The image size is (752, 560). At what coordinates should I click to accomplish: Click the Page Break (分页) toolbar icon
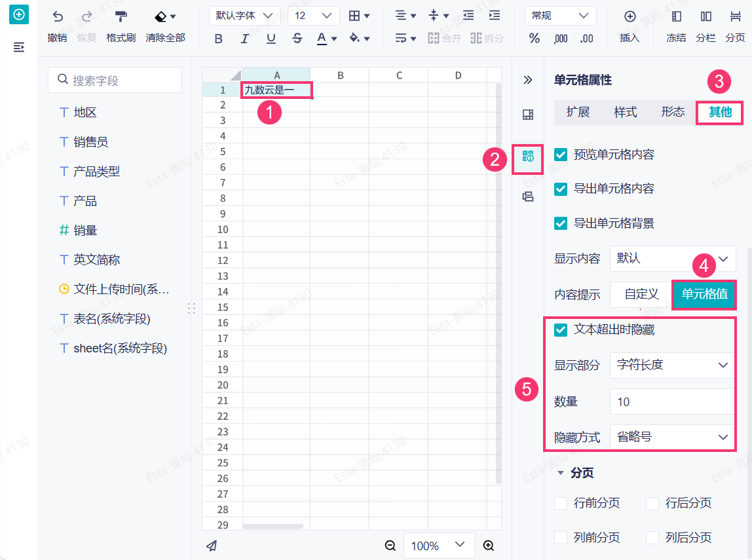(735, 16)
